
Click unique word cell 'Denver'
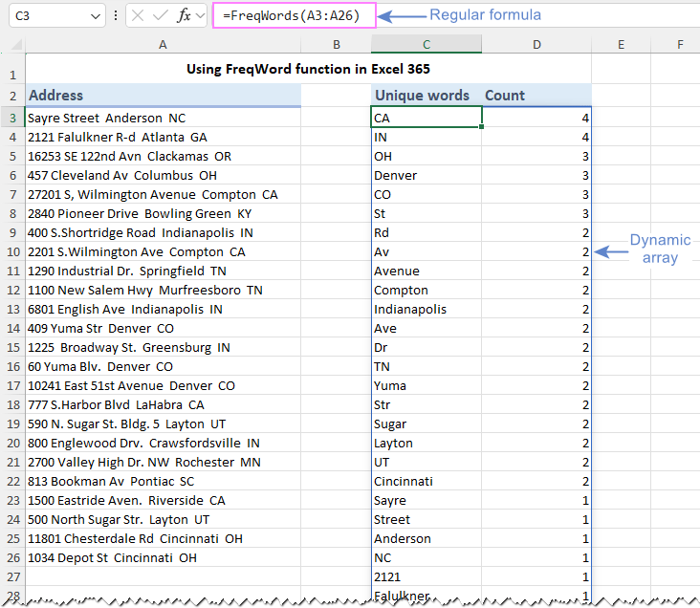(427, 176)
